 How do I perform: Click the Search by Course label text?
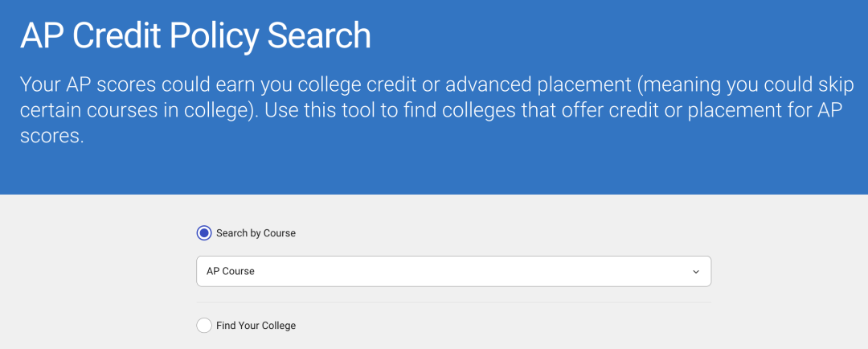click(256, 233)
